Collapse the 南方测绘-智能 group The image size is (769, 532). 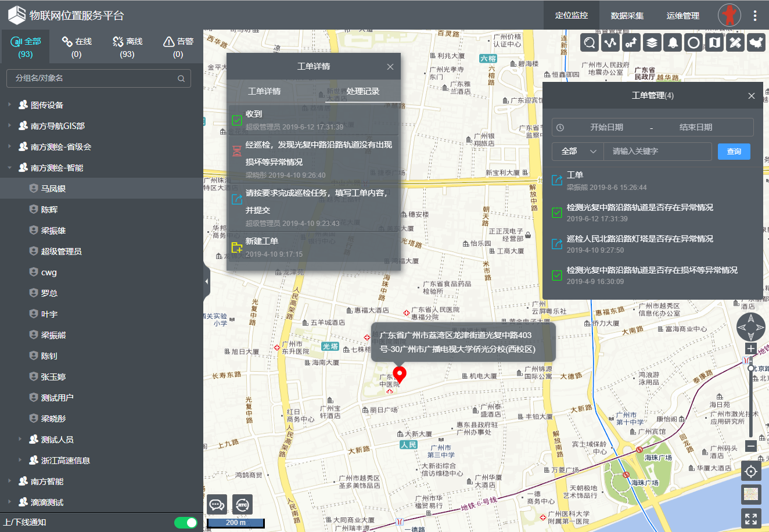(x=9, y=168)
